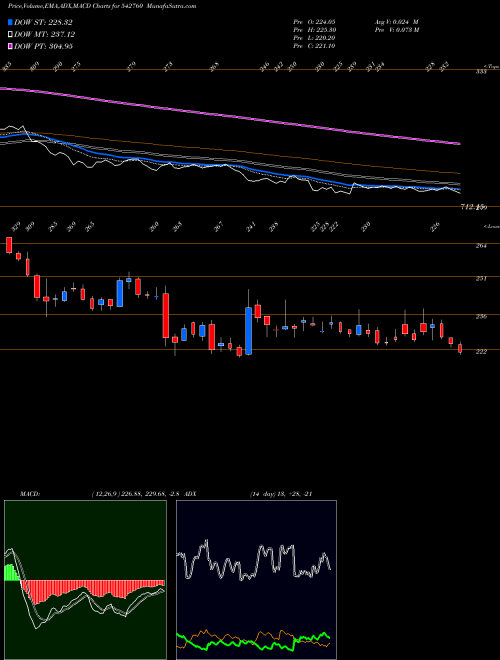This screenshot has width=500, height=660.
Task: Click the Pre V: 0.073 M reading
Action: (396, 30)
